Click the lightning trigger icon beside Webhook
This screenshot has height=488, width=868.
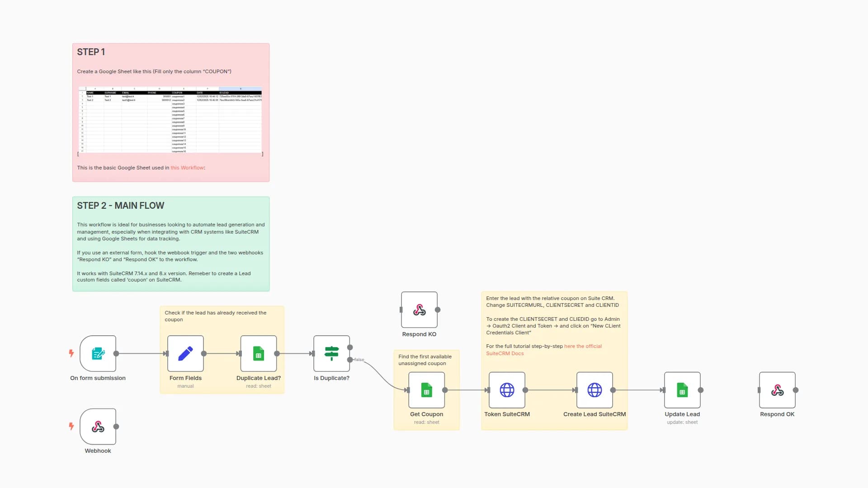pos(71,426)
